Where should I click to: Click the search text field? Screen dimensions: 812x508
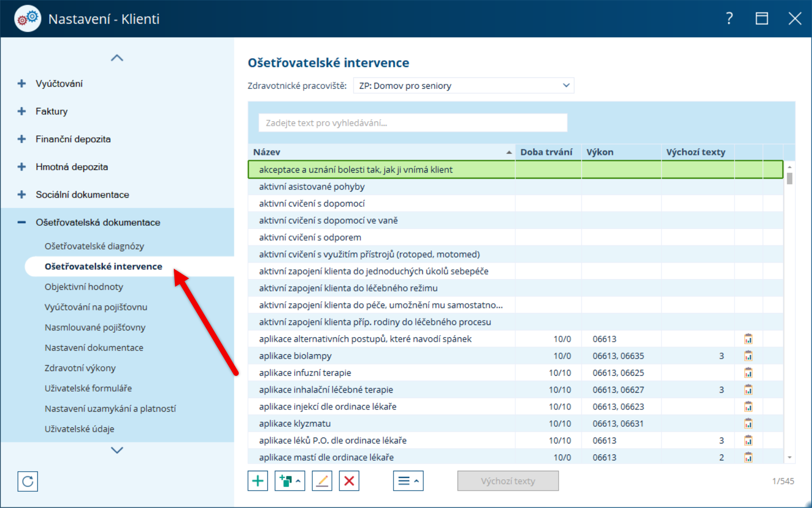tap(413, 123)
